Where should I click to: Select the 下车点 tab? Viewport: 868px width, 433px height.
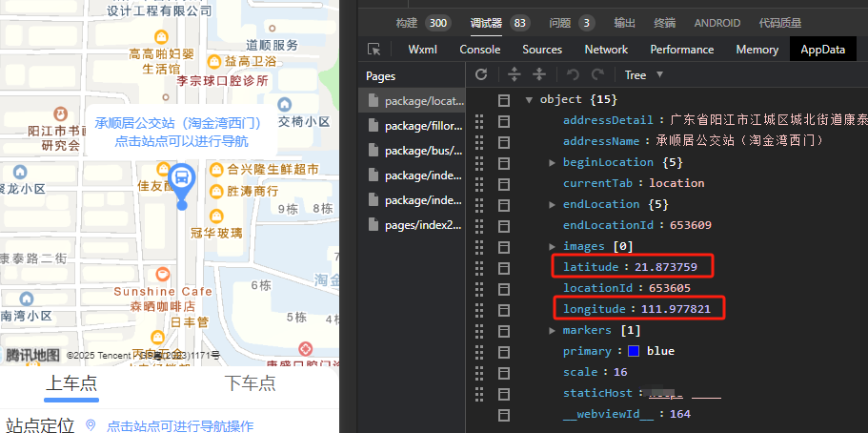coord(250,383)
